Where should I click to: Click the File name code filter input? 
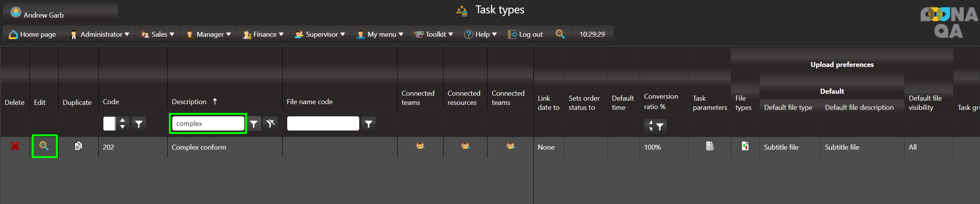[x=323, y=124]
